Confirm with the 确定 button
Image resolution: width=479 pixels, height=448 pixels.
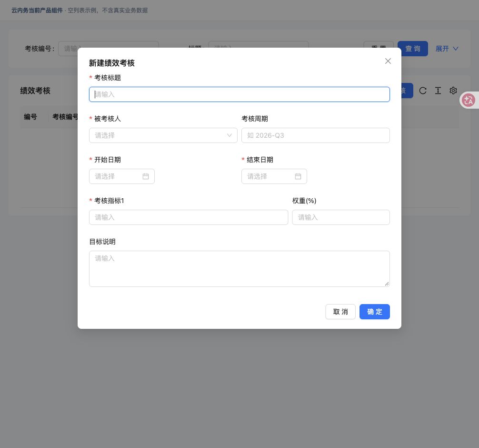pyautogui.click(x=375, y=312)
